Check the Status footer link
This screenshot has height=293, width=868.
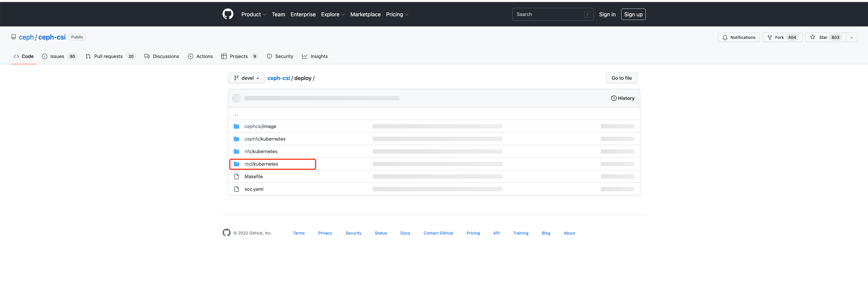point(381,233)
